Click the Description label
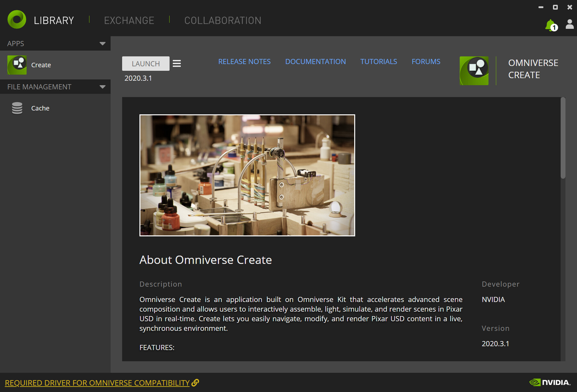Image resolution: width=577 pixels, height=392 pixels. (x=161, y=284)
